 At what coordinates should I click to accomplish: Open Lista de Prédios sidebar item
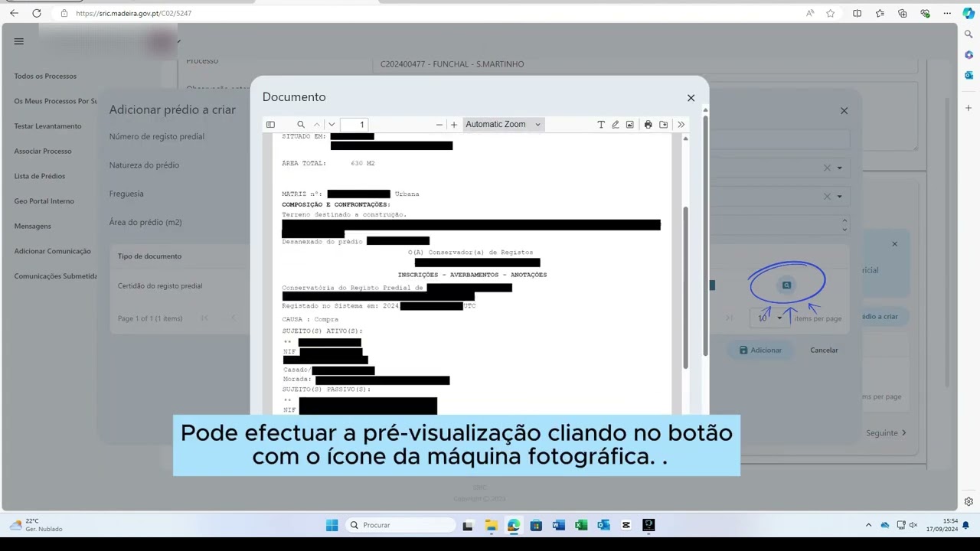coord(40,176)
